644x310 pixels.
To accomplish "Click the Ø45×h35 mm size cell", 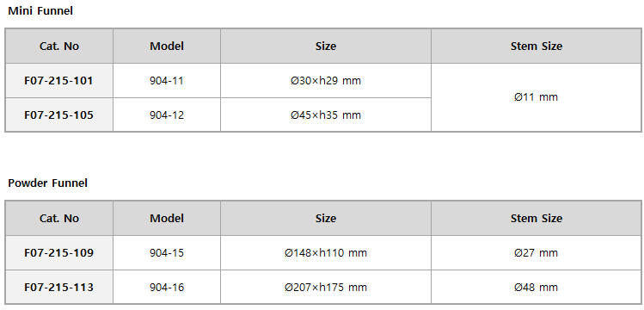I will pyautogui.click(x=326, y=115).
